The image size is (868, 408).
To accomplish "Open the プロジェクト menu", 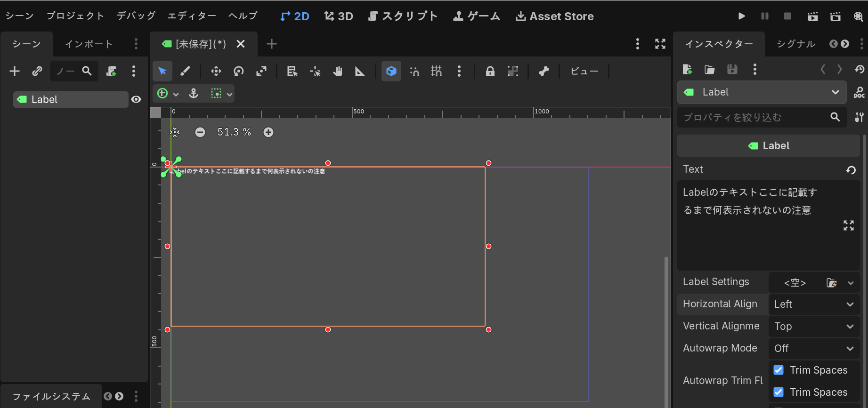I will [x=75, y=16].
